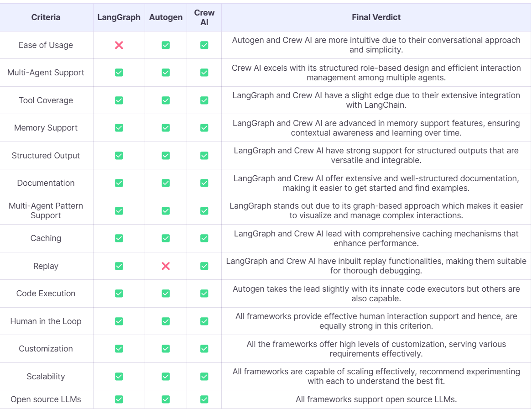Click the Final Verdict column header

(376, 17)
